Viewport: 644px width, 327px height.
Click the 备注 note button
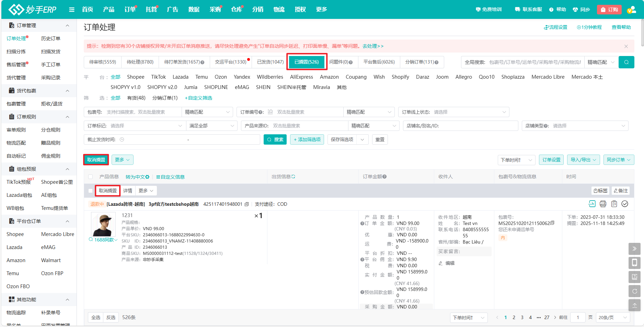click(621, 191)
